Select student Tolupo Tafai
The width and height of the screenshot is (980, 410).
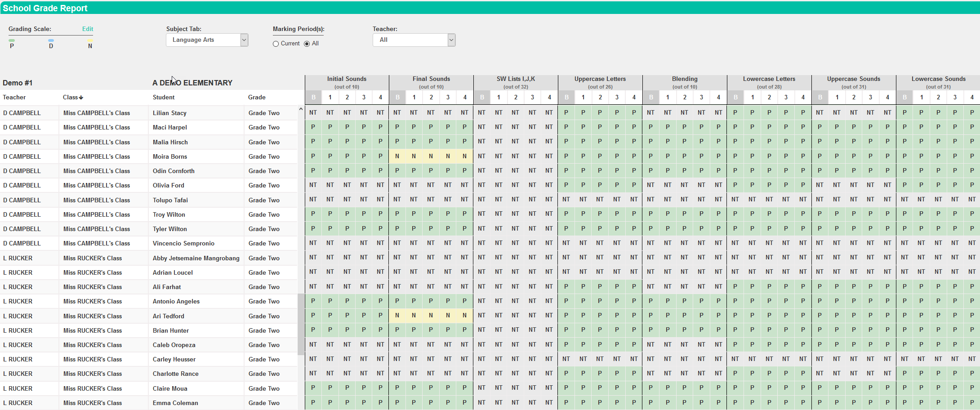pos(170,200)
